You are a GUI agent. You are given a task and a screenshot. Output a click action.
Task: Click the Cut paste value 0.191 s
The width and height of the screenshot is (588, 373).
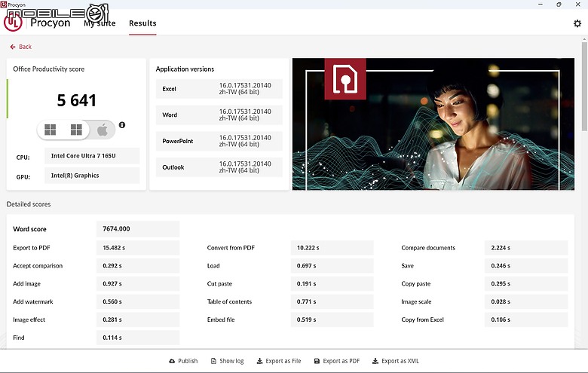click(332, 284)
